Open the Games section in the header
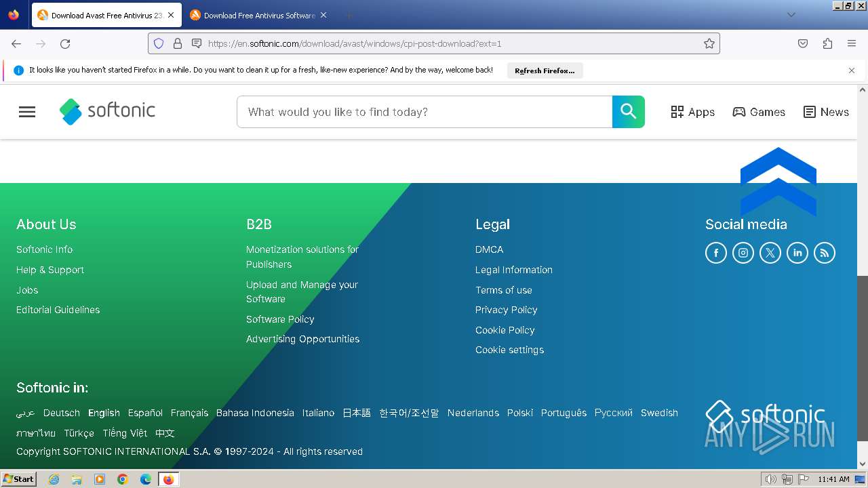868x488 pixels. click(759, 112)
